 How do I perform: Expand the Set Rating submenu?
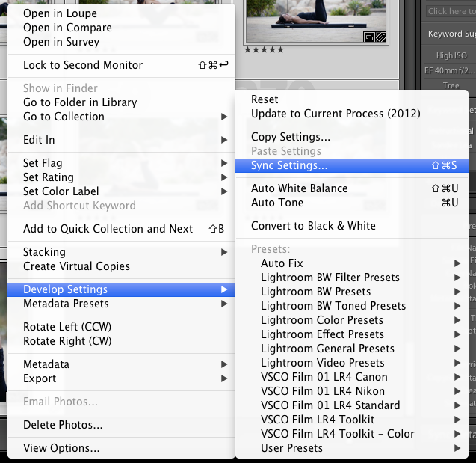(49, 177)
